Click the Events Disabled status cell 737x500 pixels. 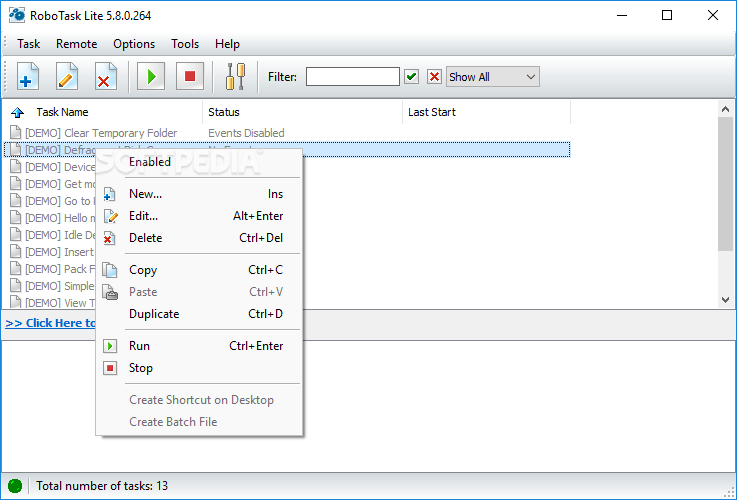[x=246, y=133]
